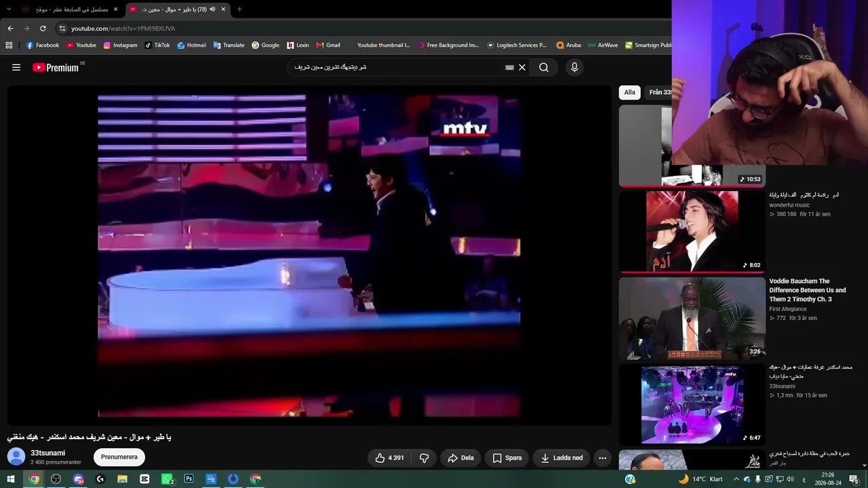Open the Facebook bookmark
Image resolution: width=868 pixels, height=488 pixels.
[x=43, y=45]
